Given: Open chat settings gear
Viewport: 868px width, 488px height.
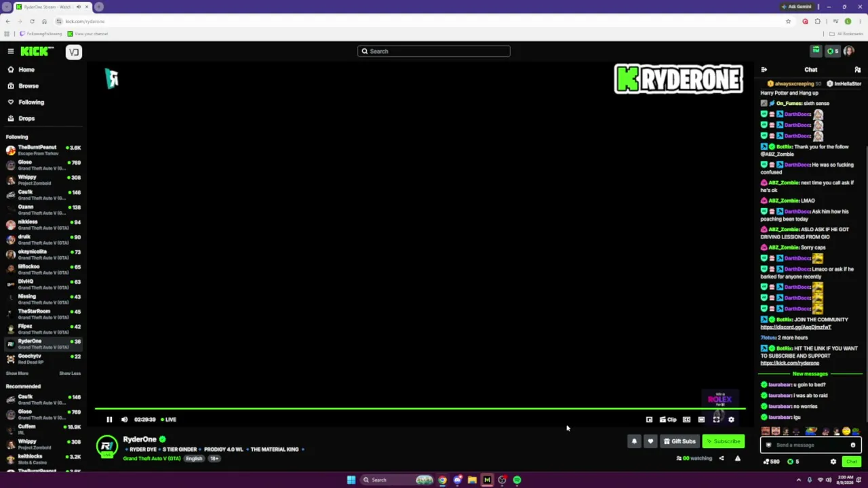Looking at the screenshot, I should 833,462.
